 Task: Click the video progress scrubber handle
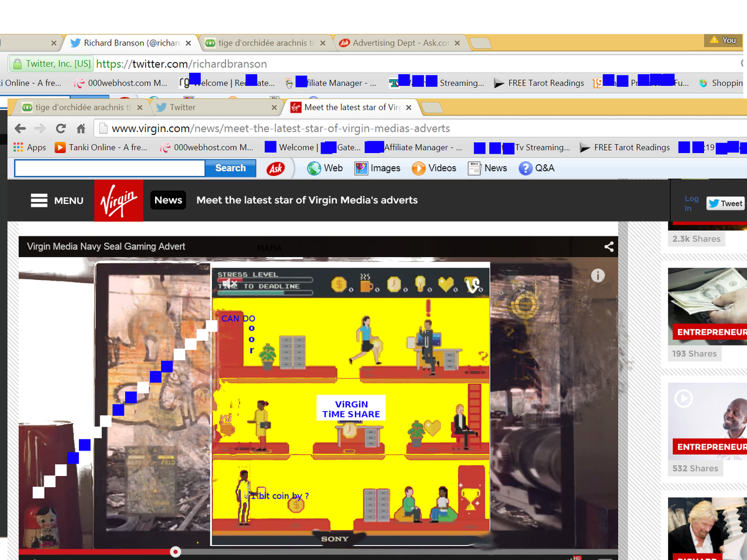tap(176, 552)
